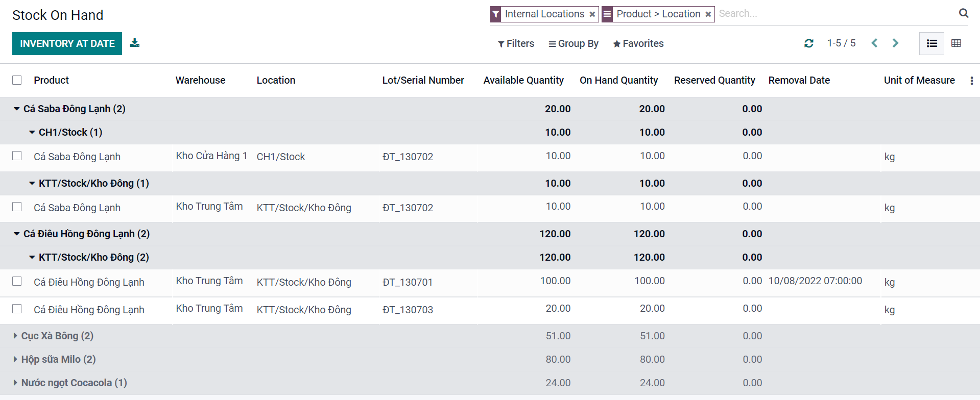This screenshot has width=980, height=400.
Task: Click the Inventory At Date button
Action: click(67, 43)
